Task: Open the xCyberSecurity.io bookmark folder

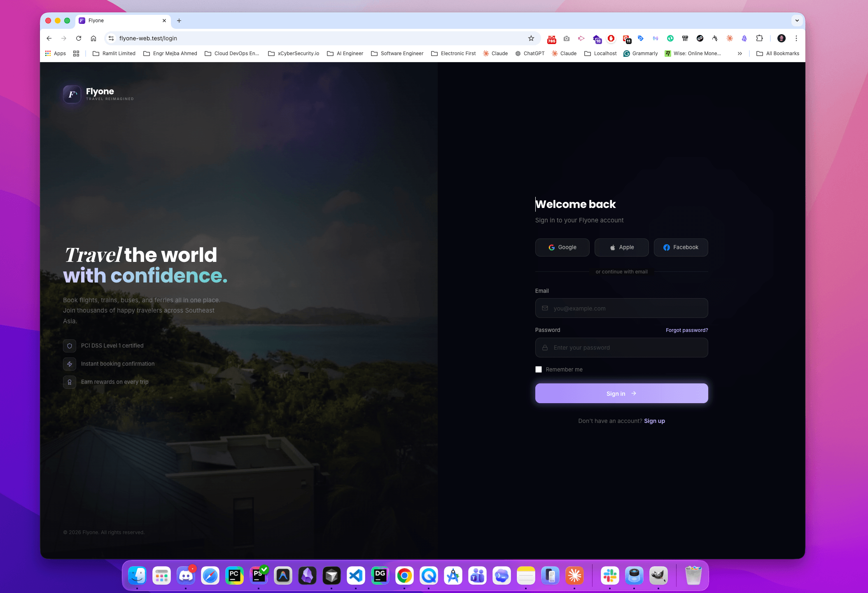Action: pos(294,54)
